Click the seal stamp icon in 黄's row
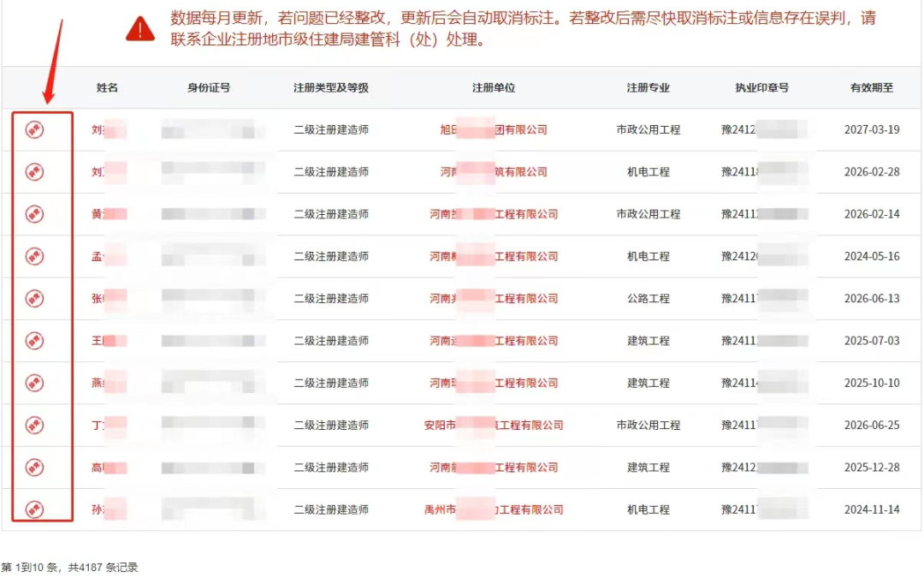Image resolution: width=924 pixels, height=578 pixels. (x=35, y=214)
